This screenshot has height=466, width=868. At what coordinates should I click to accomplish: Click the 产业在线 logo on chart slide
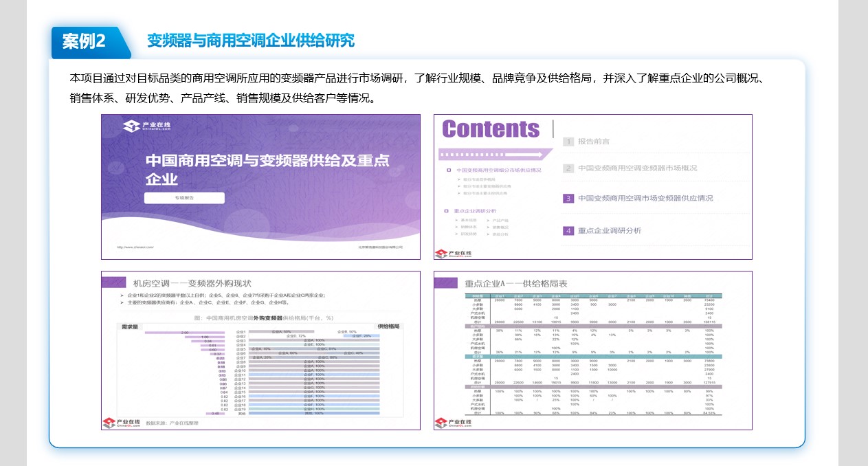(x=121, y=423)
